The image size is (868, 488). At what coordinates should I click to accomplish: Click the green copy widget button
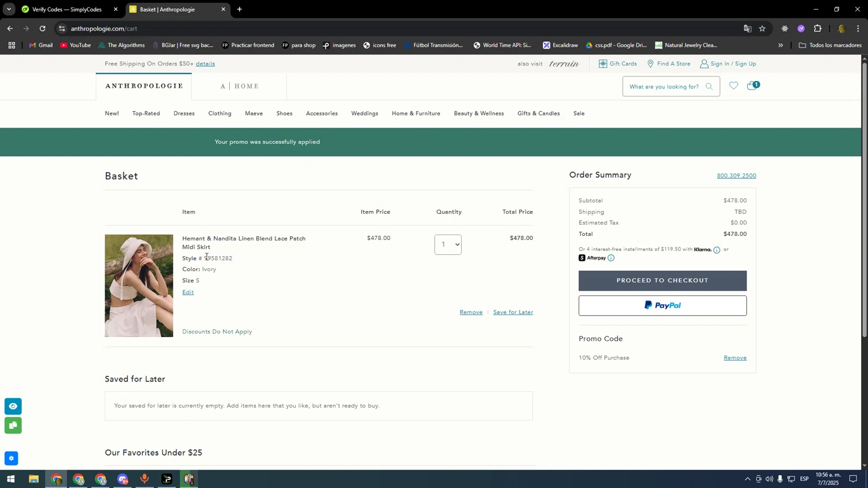13,426
